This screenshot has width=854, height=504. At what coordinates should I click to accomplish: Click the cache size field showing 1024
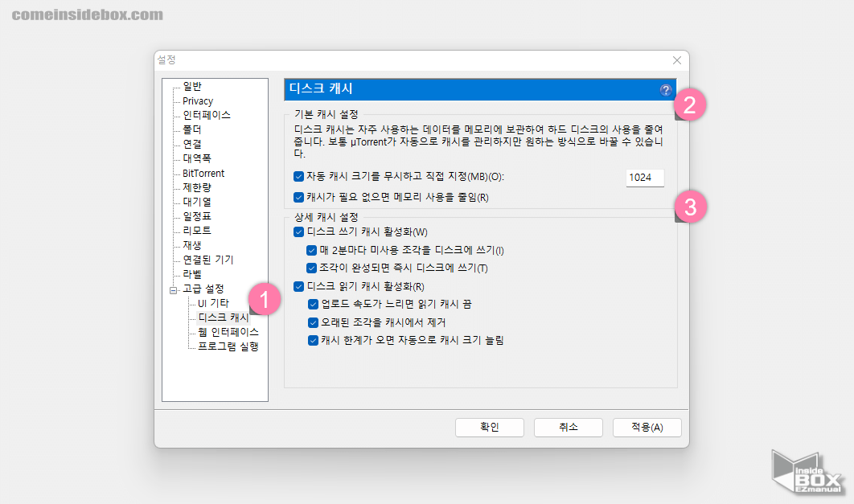click(645, 178)
